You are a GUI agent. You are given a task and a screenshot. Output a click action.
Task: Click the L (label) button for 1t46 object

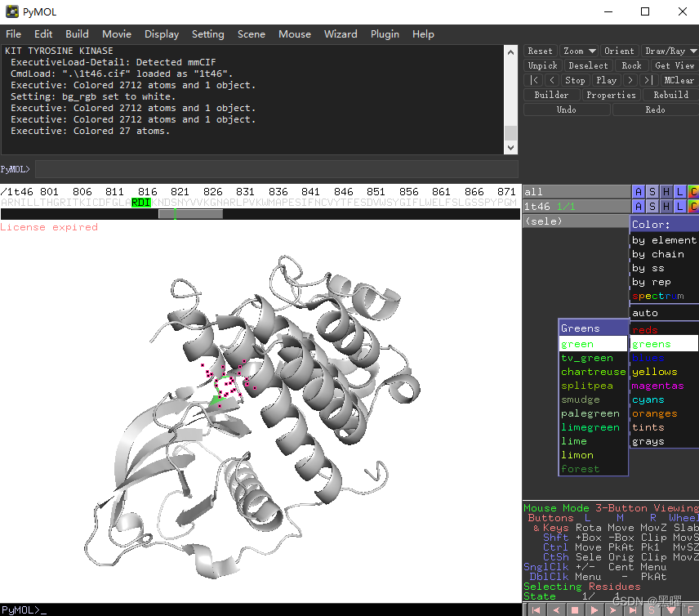[679, 206]
